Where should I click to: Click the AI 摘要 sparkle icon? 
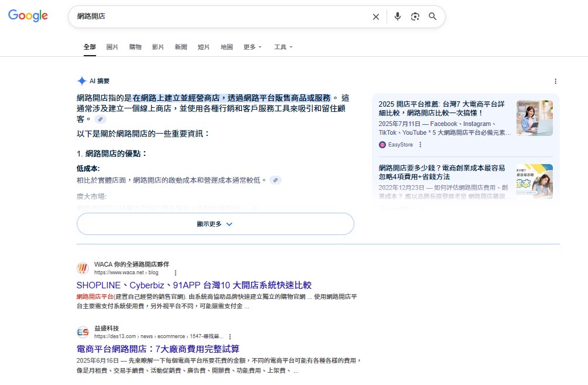coord(80,81)
